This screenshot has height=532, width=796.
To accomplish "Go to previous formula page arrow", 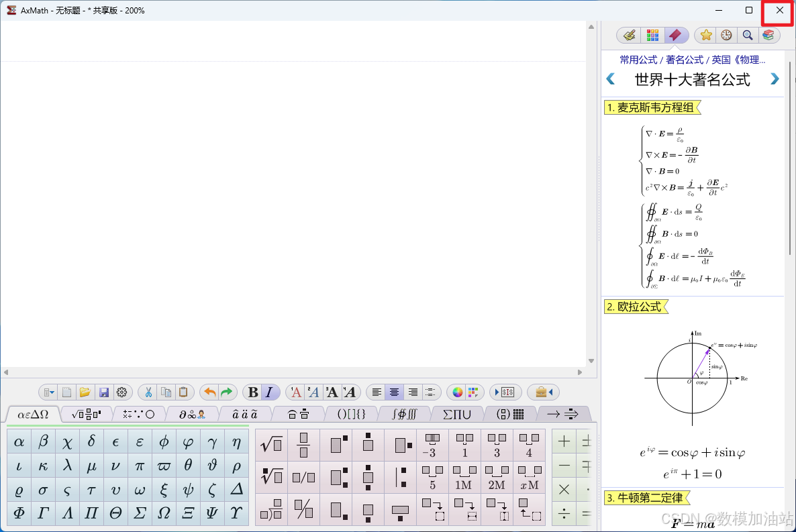I will point(611,79).
